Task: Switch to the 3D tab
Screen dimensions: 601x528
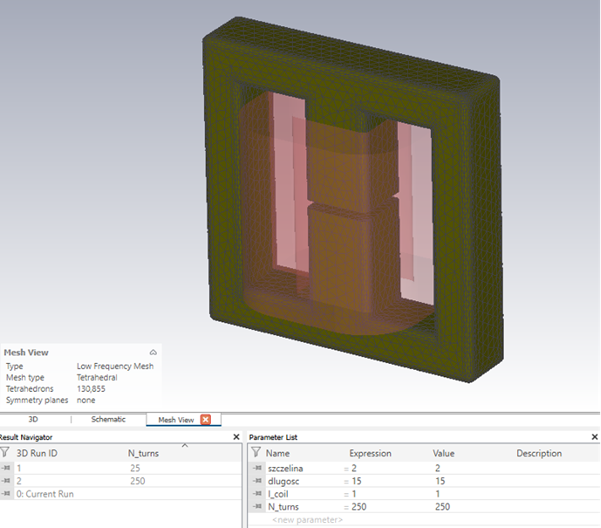Action: click(x=33, y=419)
